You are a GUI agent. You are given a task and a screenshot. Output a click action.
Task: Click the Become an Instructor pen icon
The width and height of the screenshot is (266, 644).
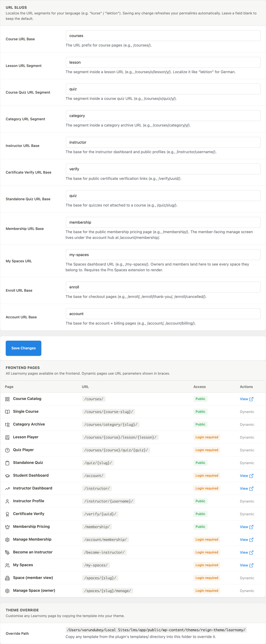pyautogui.click(x=7, y=552)
